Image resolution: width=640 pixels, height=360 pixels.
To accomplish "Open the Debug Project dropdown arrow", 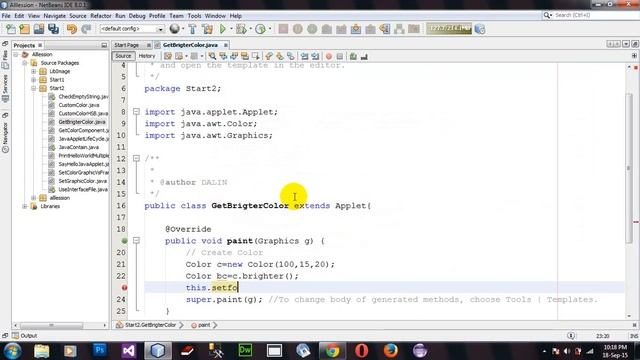I will click(250, 29).
